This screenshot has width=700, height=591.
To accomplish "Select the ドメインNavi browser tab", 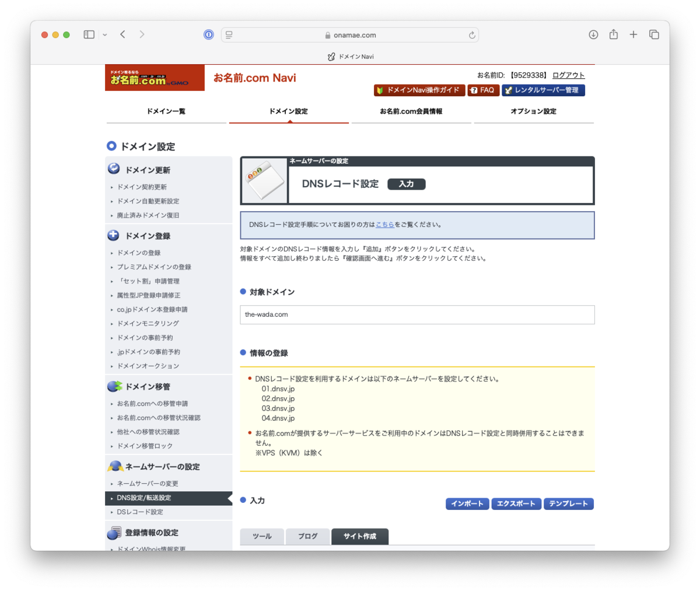I will [350, 57].
